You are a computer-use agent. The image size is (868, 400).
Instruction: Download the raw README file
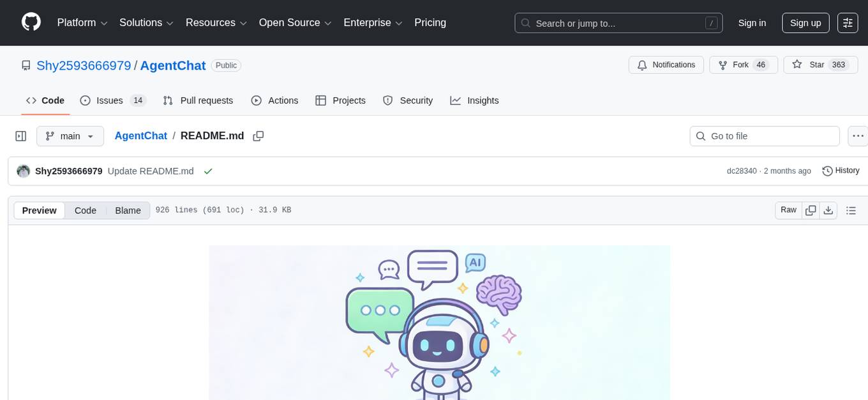[x=828, y=210]
